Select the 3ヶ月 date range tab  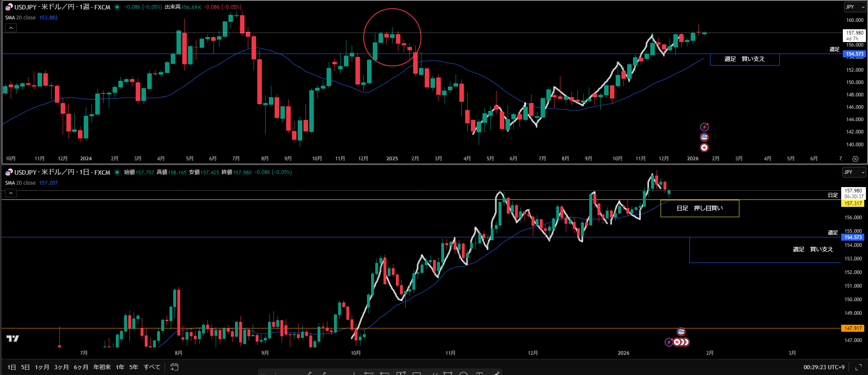(61, 367)
